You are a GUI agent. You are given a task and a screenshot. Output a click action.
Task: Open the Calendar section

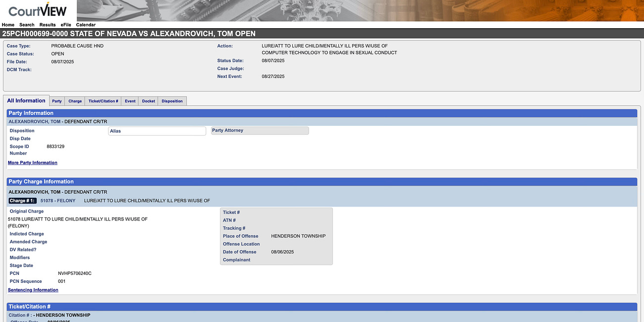coord(85,24)
